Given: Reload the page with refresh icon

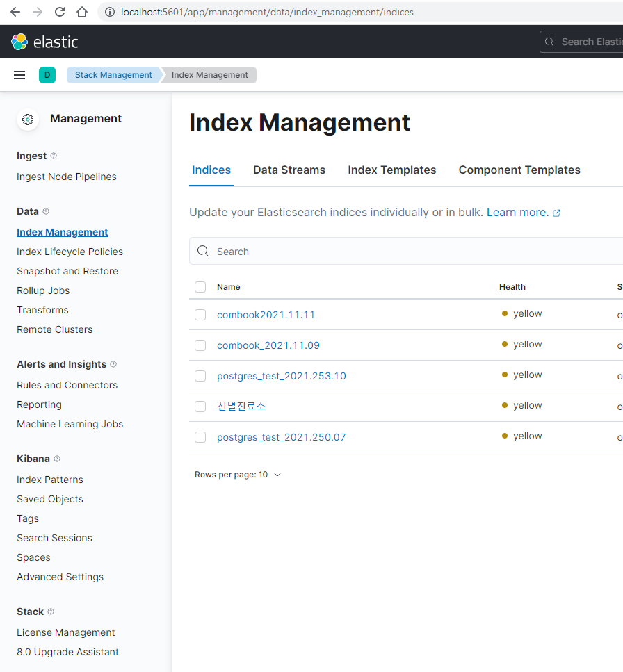Looking at the screenshot, I should click(x=60, y=12).
